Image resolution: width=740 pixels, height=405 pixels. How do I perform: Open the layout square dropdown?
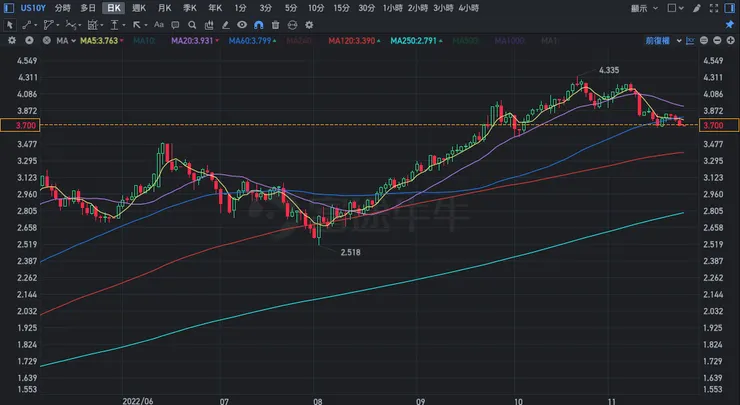675,8
